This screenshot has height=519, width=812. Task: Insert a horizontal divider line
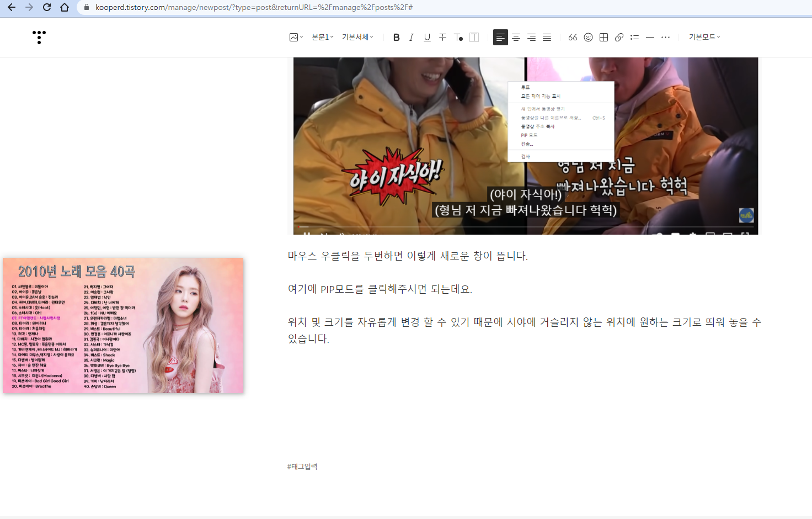[650, 37]
